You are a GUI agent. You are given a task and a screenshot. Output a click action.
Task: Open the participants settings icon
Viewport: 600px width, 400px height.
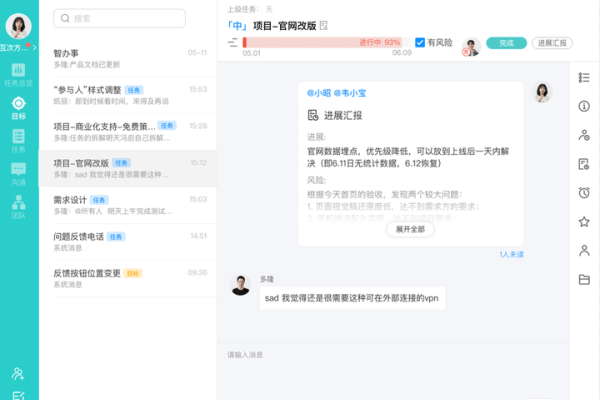click(584, 135)
